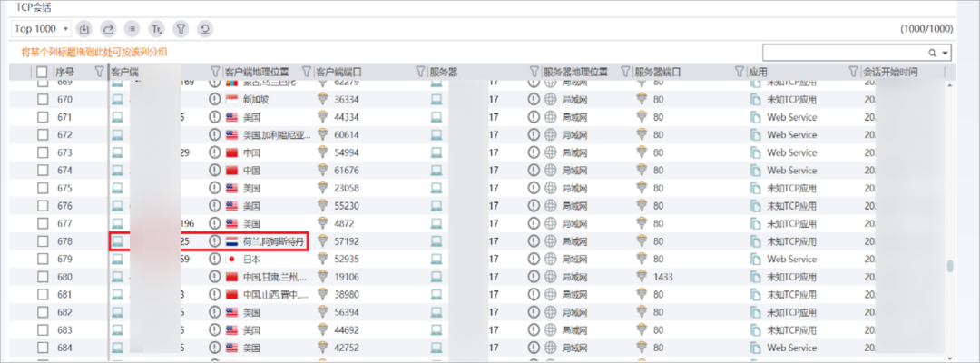Open filter funnel on 客户端端口 column

(x=421, y=72)
